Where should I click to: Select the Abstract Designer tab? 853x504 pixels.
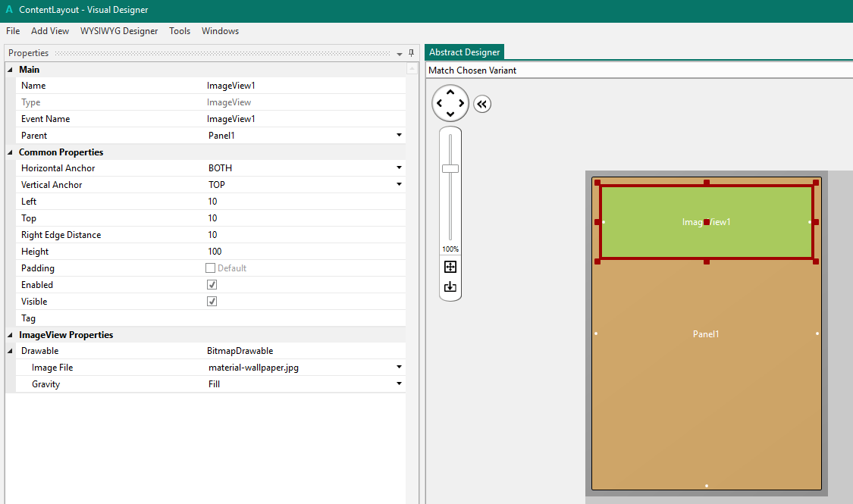(x=464, y=52)
